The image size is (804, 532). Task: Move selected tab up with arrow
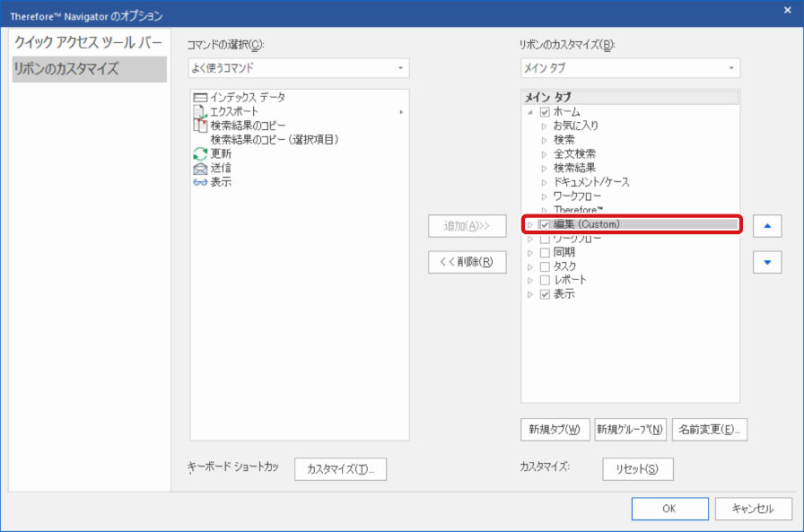tap(765, 226)
